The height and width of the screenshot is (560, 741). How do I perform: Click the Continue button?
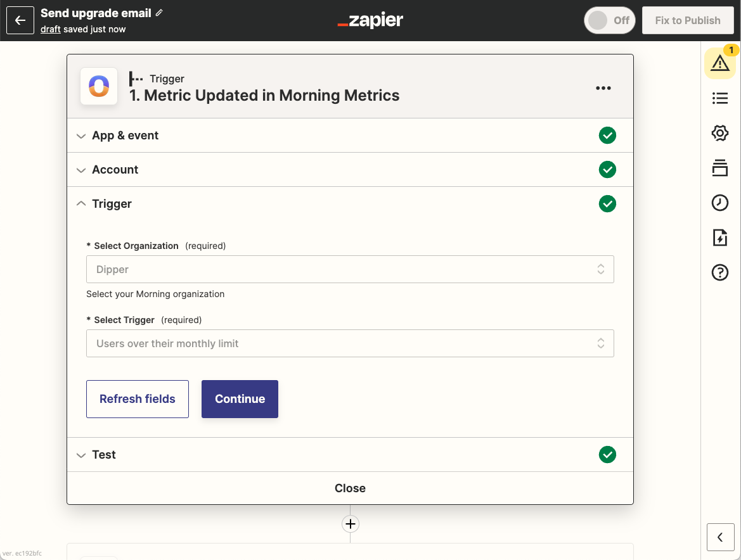(x=240, y=399)
